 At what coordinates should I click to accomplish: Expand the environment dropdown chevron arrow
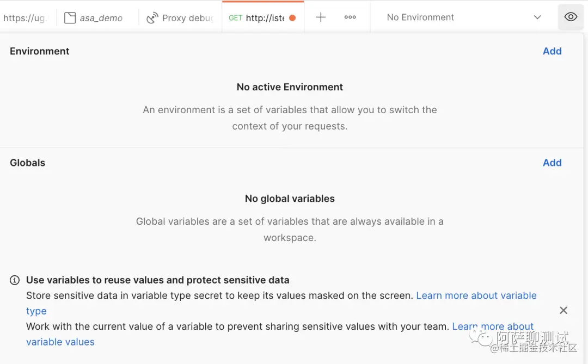537,17
